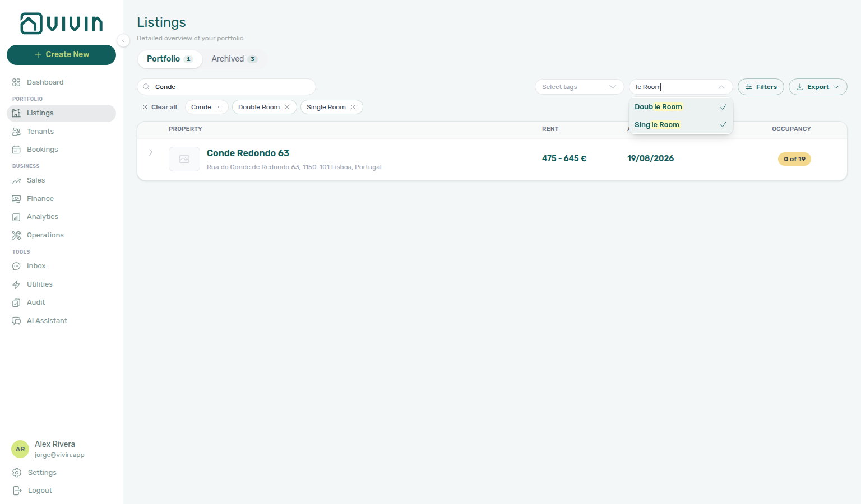Click the Conde Redondo 63 image placeholder

(184, 159)
